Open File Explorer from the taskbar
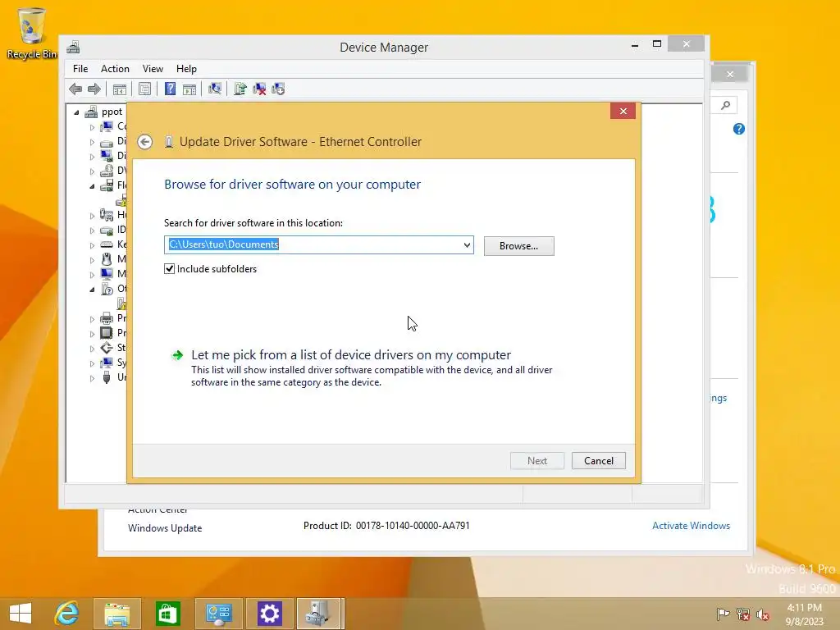 (117, 614)
